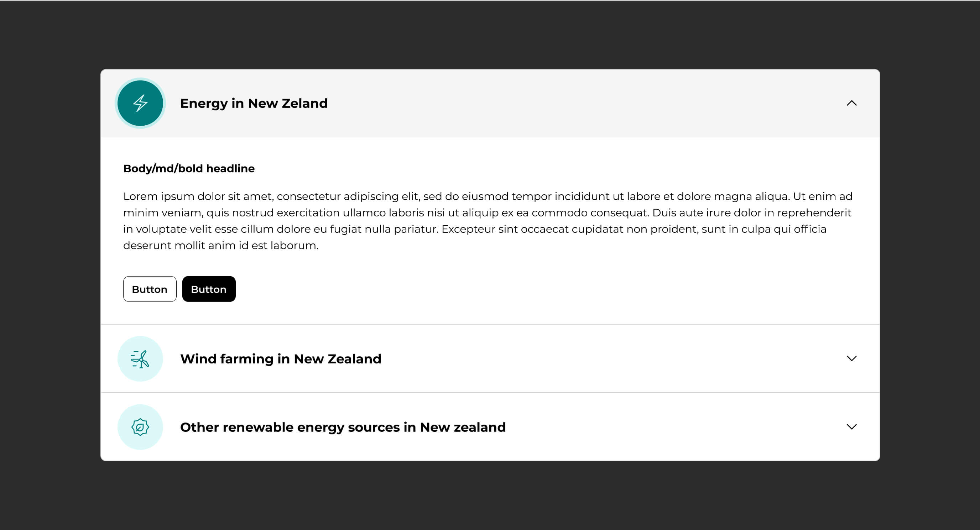
Task: Click the wind turbine icon
Action: click(140, 359)
